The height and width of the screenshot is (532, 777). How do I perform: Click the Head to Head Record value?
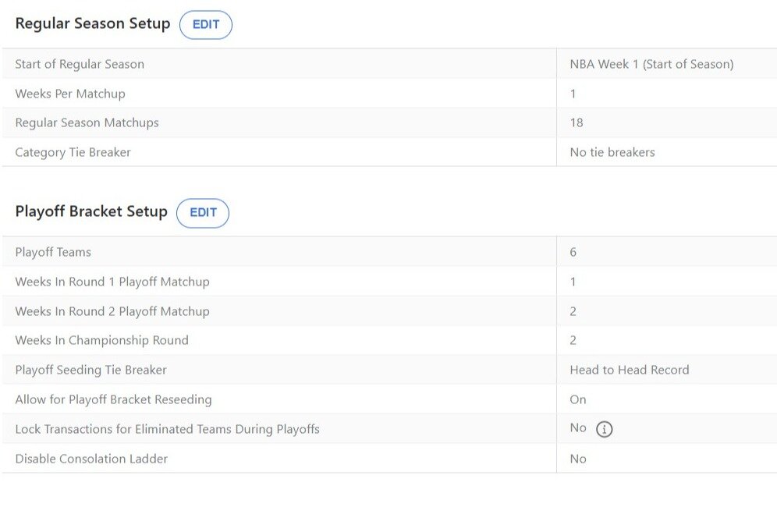click(630, 370)
